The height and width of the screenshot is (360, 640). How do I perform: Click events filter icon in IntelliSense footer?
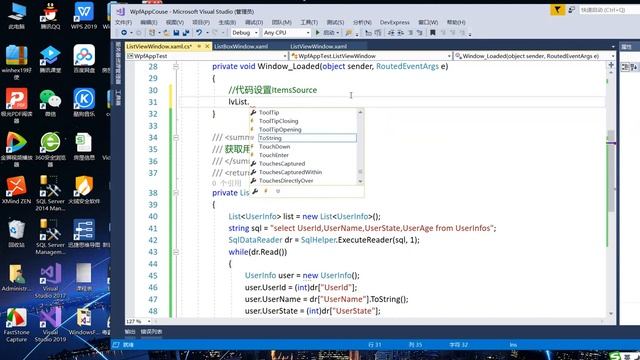point(266,191)
